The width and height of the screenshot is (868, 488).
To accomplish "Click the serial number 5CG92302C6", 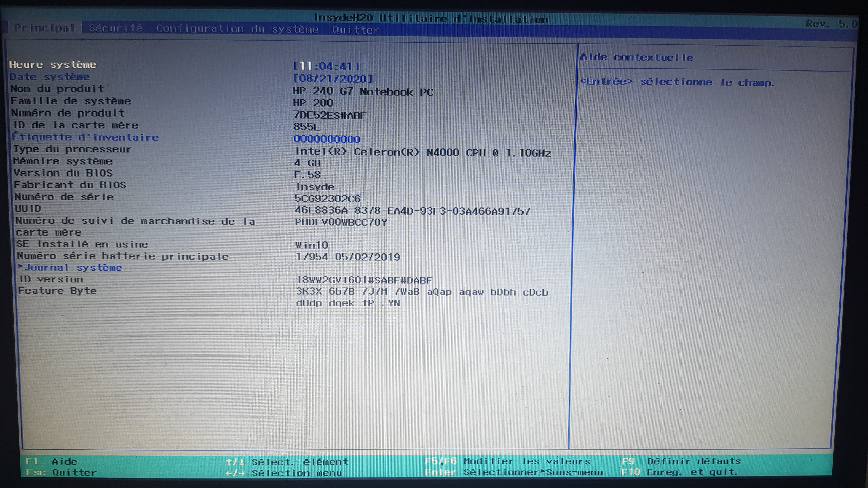I will [x=328, y=199].
